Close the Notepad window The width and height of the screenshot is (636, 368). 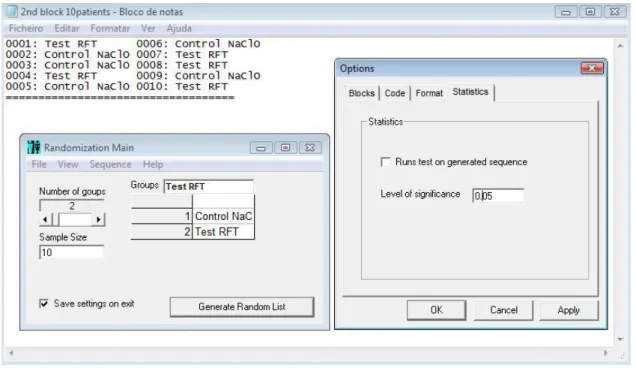pos(615,12)
